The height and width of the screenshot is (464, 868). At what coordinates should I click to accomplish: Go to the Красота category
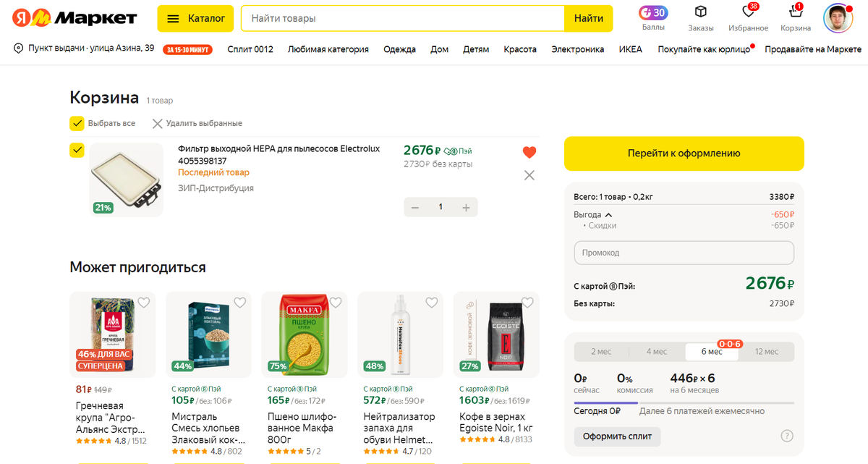coord(520,49)
